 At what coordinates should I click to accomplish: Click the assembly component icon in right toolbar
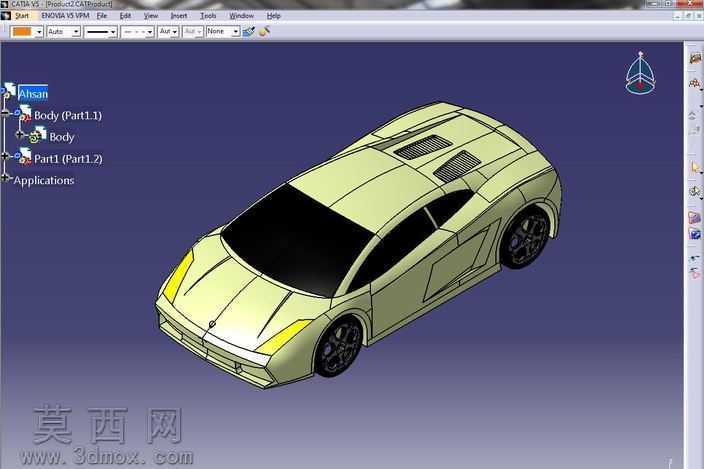[x=695, y=83]
